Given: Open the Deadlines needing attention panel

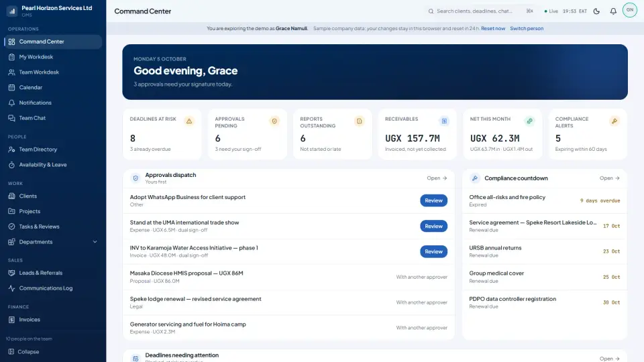Looking at the screenshot, I should tap(610, 359).
